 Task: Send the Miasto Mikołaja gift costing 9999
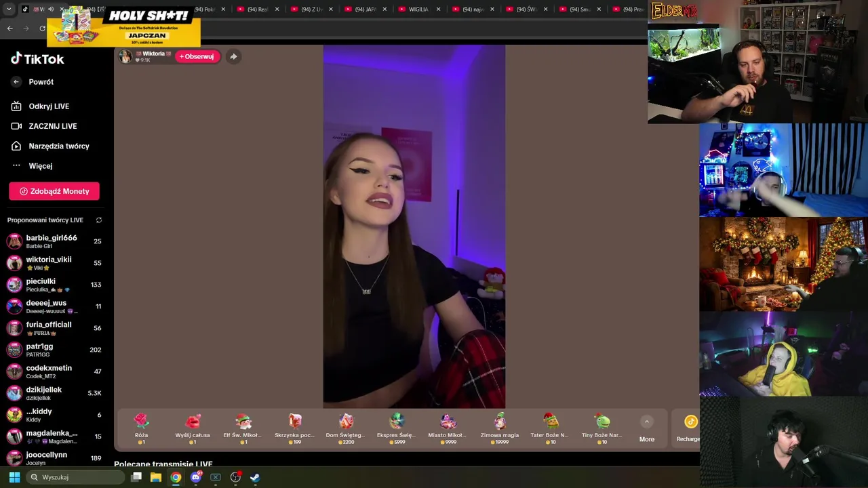(x=448, y=428)
